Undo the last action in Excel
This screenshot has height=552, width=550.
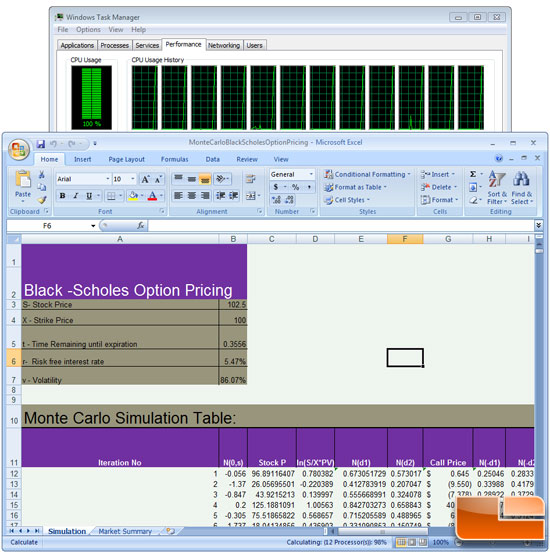pos(54,144)
